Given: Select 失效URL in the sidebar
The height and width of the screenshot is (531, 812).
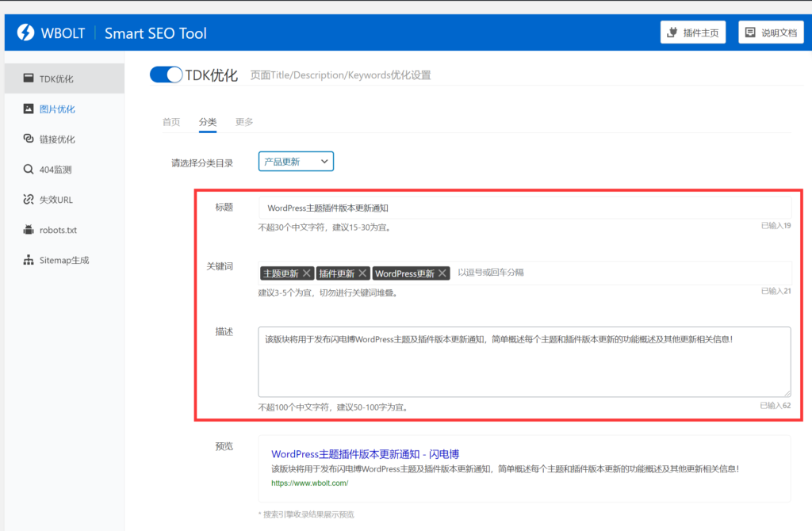Looking at the screenshot, I should coord(56,200).
